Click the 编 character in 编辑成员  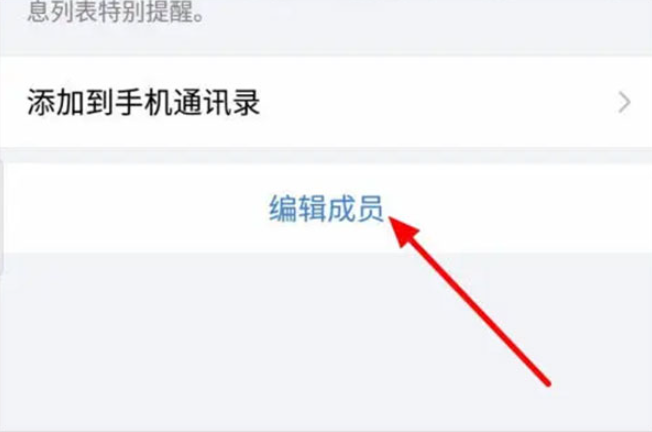pyautogui.click(x=283, y=209)
